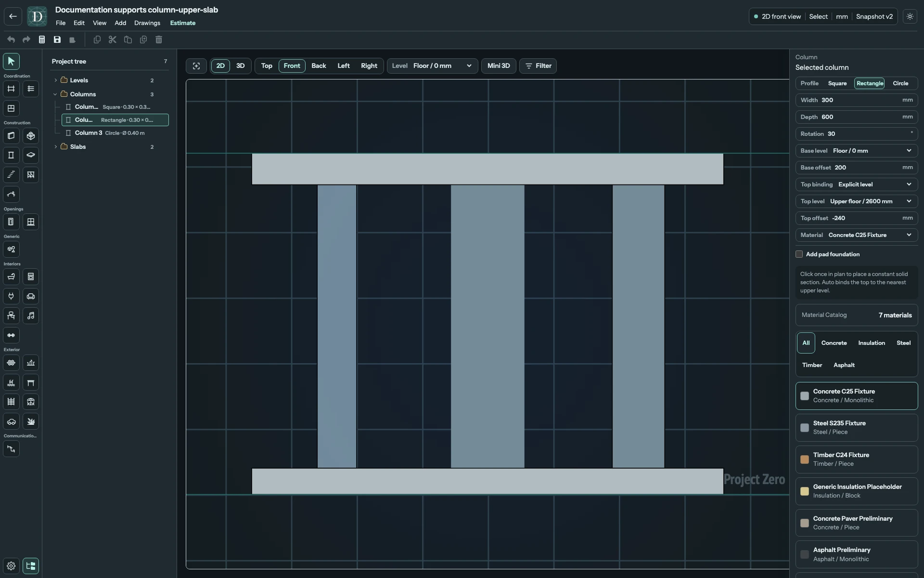Open the Drawings menu
This screenshot has height=578, width=924.
[x=147, y=23]
